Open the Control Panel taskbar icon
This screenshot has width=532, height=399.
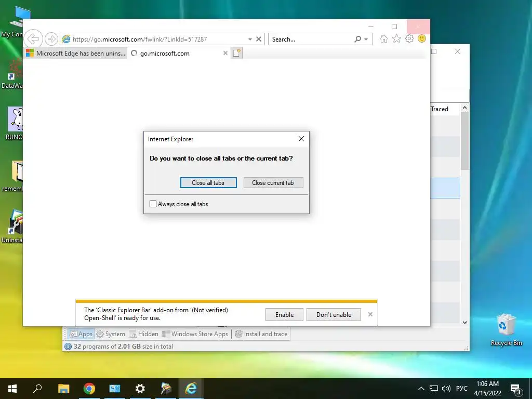(115, 389)
